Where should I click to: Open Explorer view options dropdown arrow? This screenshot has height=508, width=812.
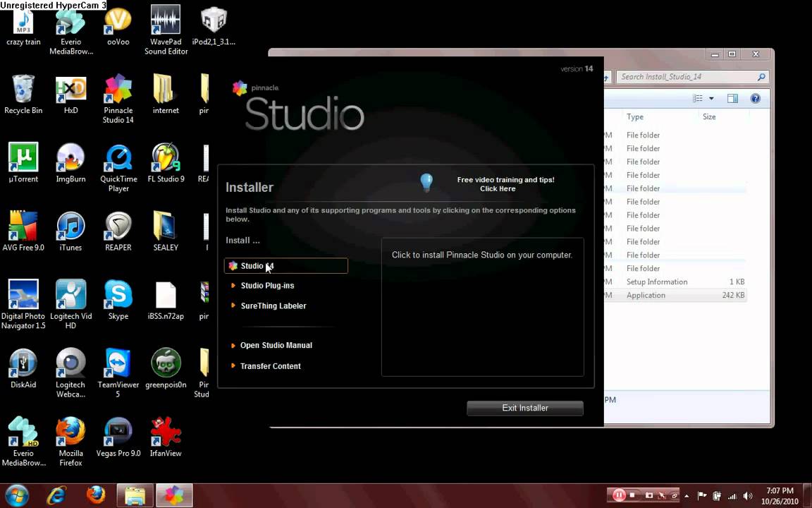coord(711,99)
